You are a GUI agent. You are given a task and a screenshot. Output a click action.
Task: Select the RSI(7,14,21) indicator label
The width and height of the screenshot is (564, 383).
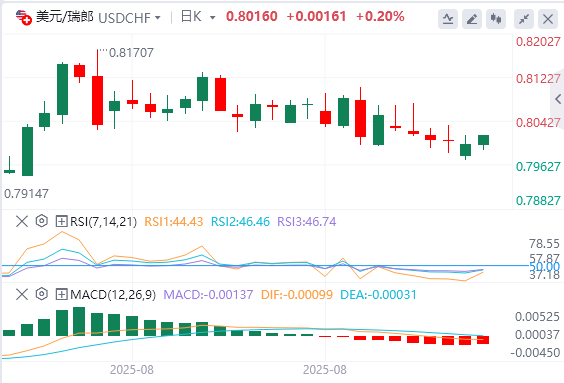(104, 222)
